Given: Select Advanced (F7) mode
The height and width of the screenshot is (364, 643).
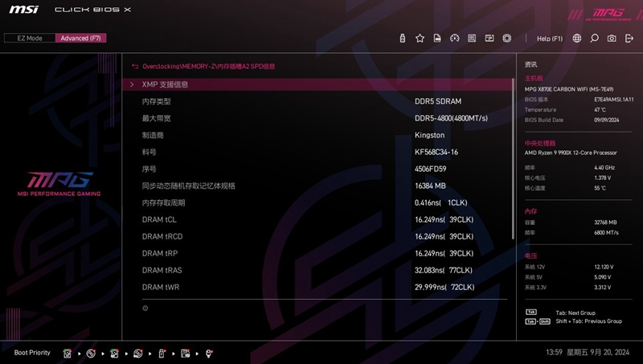Looking at the screenshot, I should point(80,38).
